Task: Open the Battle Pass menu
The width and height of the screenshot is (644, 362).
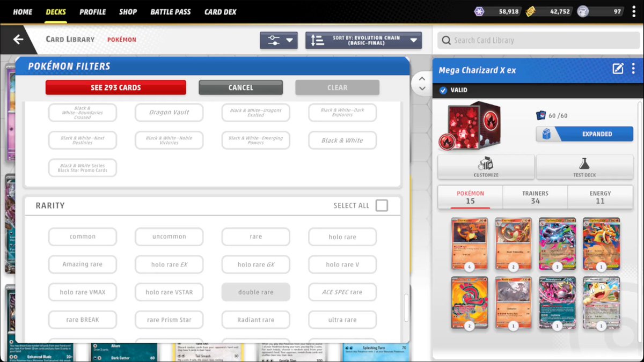Action: 171,12
